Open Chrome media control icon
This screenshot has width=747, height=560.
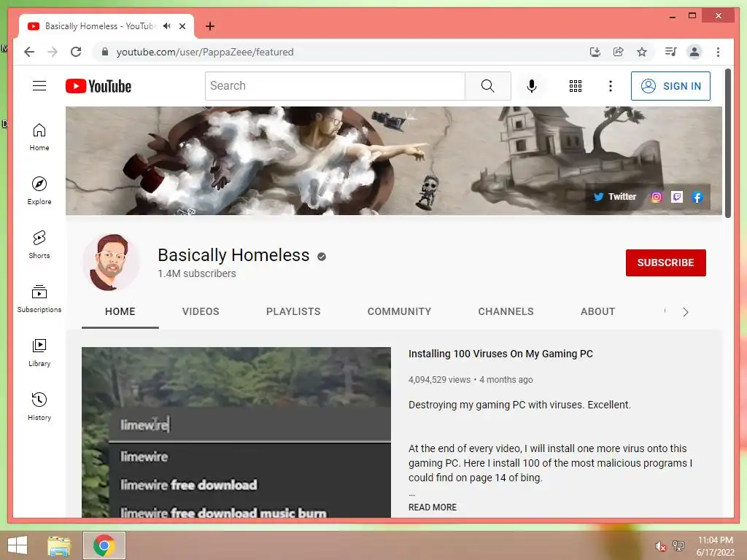pyautogui.click(x=671, y=52)
